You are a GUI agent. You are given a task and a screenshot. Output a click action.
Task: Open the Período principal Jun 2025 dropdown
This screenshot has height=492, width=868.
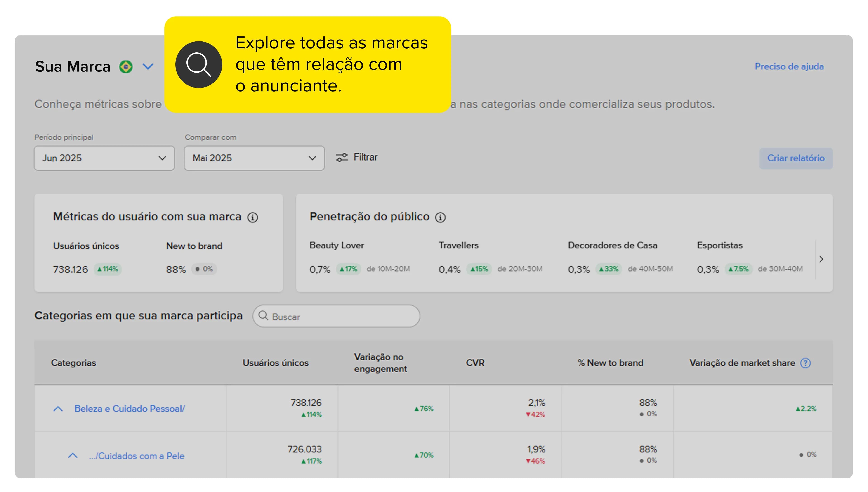(x=104, y=158)
